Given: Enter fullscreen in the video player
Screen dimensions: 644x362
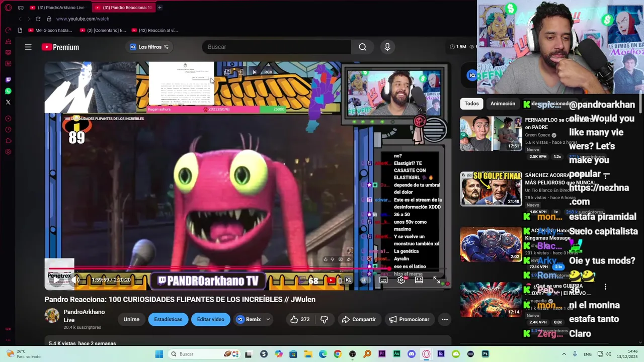Looking at the screenshot, I should tap(437, 280).
